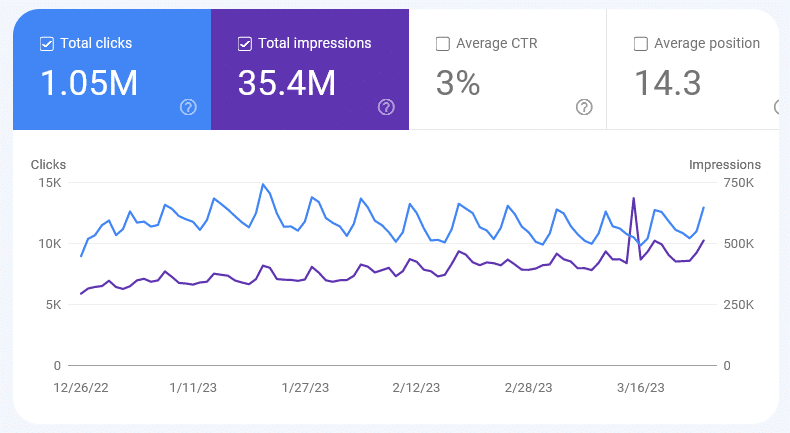Click the help icon in Total clicks card
The height and width of the screenshot is (433, 790).
pos(187,107)
